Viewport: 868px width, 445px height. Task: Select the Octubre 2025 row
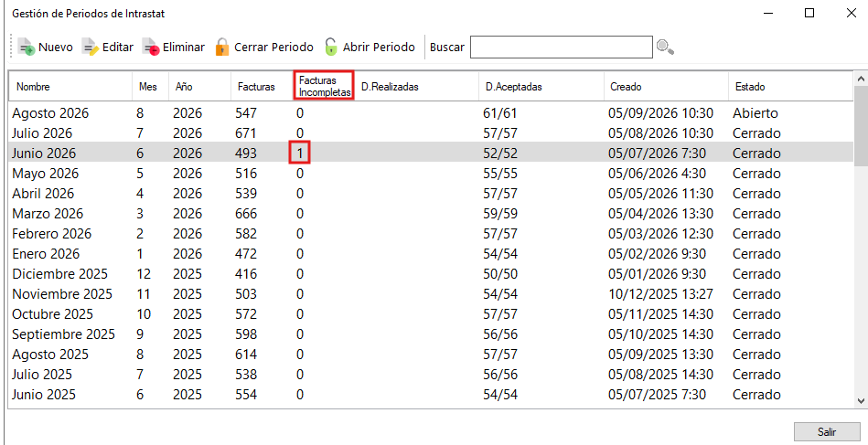click(x=431, y=314)
